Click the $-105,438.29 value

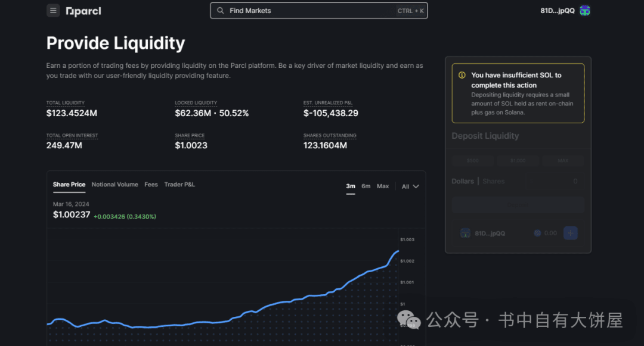coord(330,113)
